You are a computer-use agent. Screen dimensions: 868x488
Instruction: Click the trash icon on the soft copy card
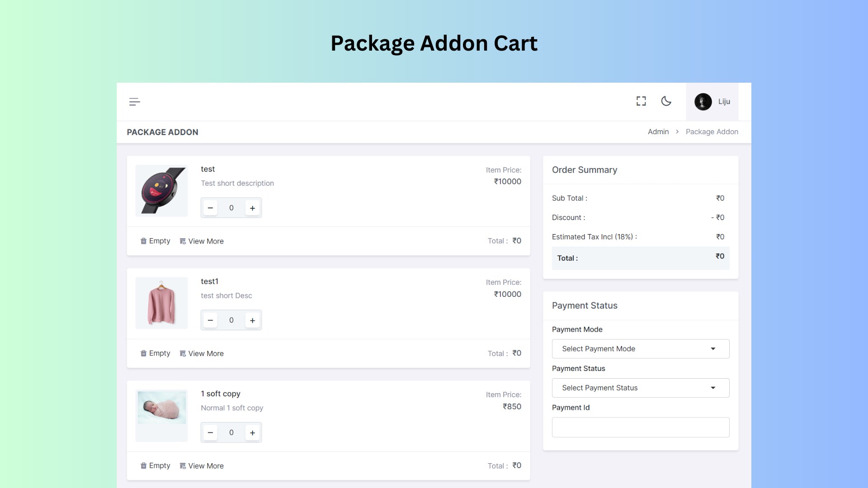(143, 465)
